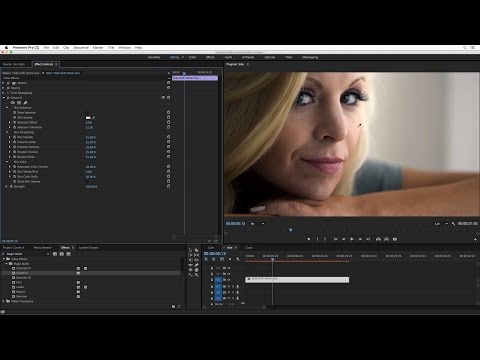This screenshot has width=480, height=360.
Task: Create rectangular mask for Cosmo II
Action: (19, 103)
